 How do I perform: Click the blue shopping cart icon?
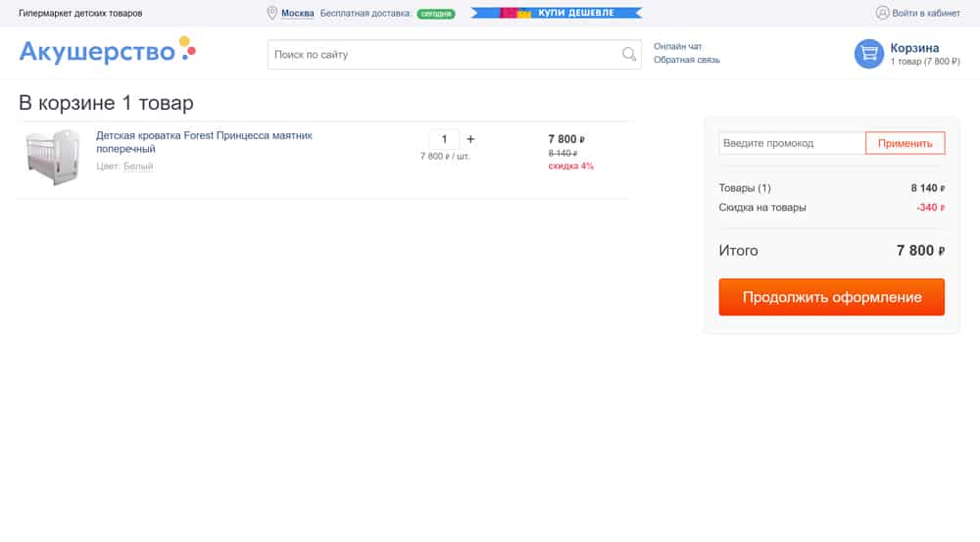coord(868,54)
